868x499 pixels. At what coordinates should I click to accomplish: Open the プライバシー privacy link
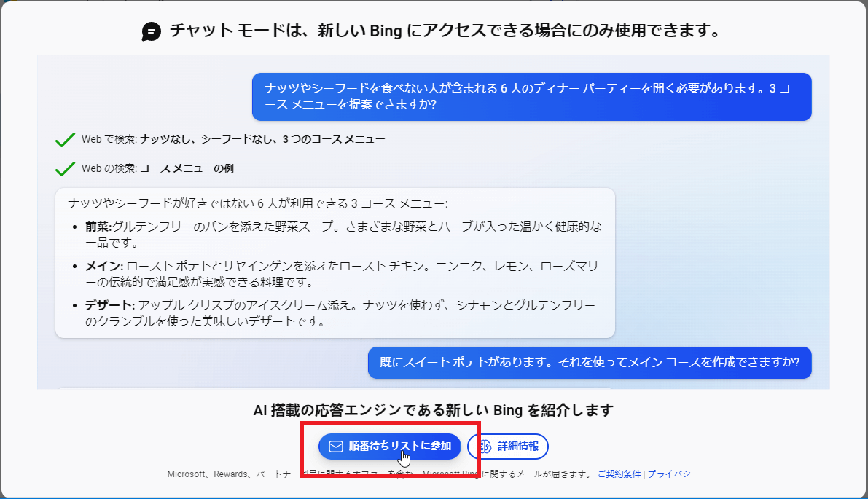pyautogui.click(x=673, y=474)
